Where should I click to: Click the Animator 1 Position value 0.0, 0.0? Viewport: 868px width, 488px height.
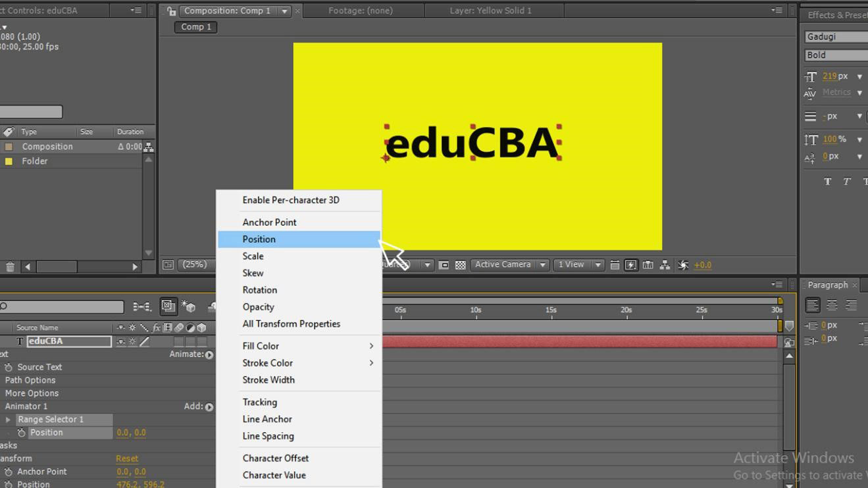click(x=132, y=433)
